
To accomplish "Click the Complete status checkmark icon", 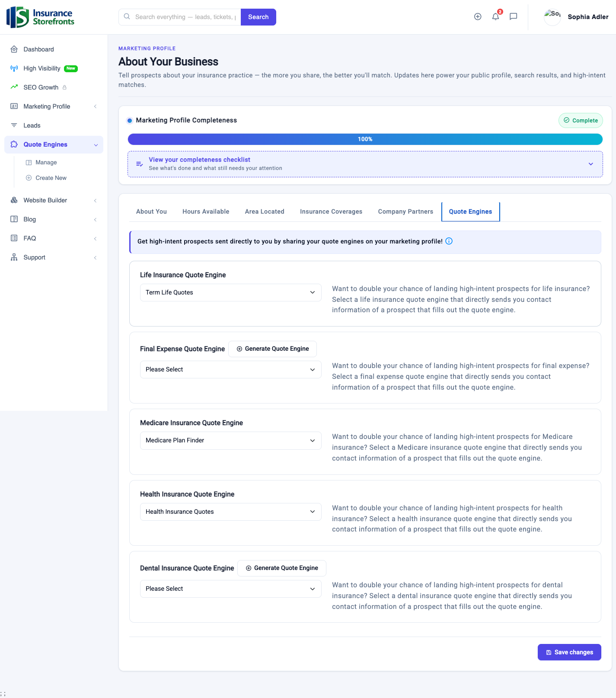I will coord(567,120).
